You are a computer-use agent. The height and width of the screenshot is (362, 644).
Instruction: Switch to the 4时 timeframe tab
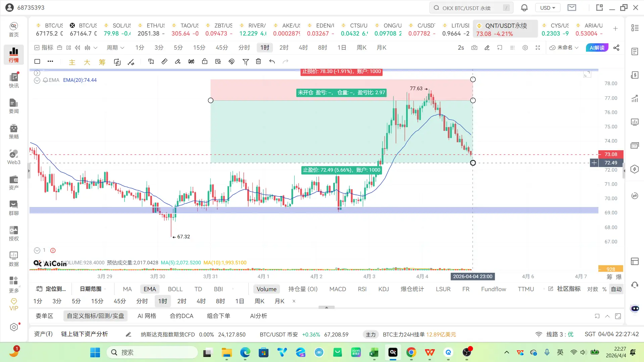(303, 48)
